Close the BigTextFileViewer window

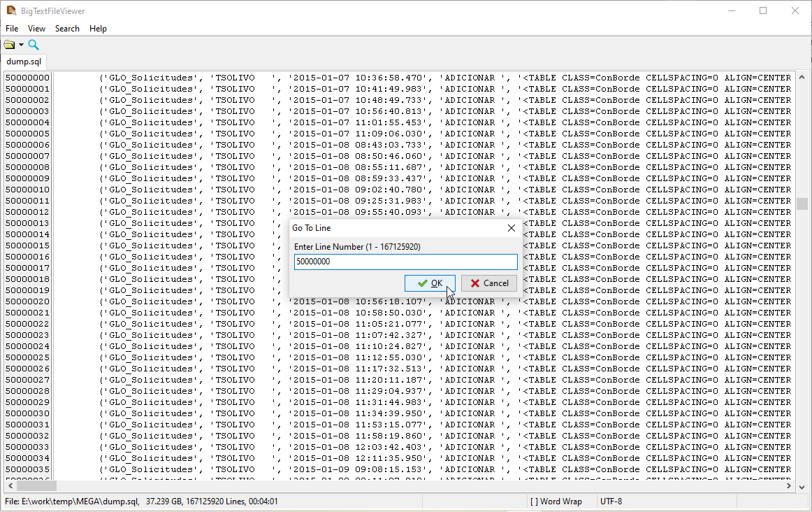795,11
